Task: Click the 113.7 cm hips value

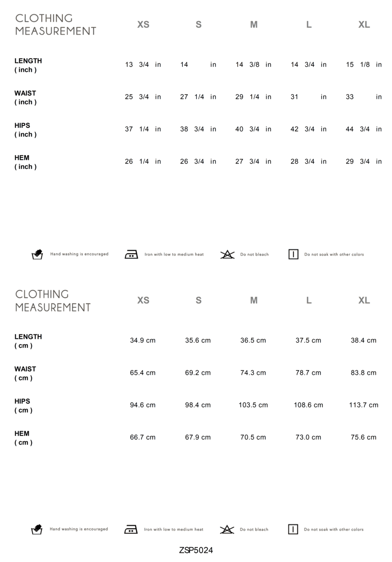Action: click(x=363, y=405)
